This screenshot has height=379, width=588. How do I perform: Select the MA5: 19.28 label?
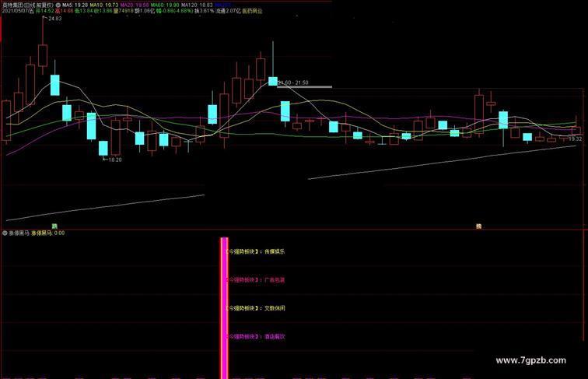point(75,5)
